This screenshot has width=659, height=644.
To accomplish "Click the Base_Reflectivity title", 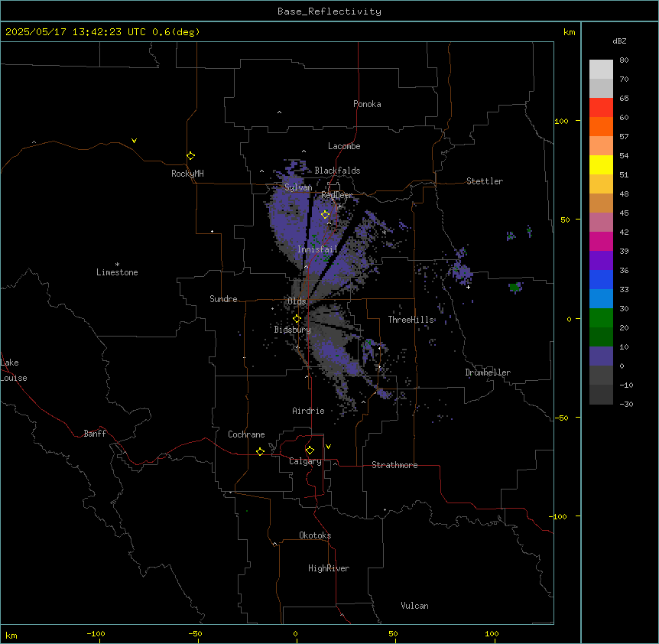I will [329, 11].
